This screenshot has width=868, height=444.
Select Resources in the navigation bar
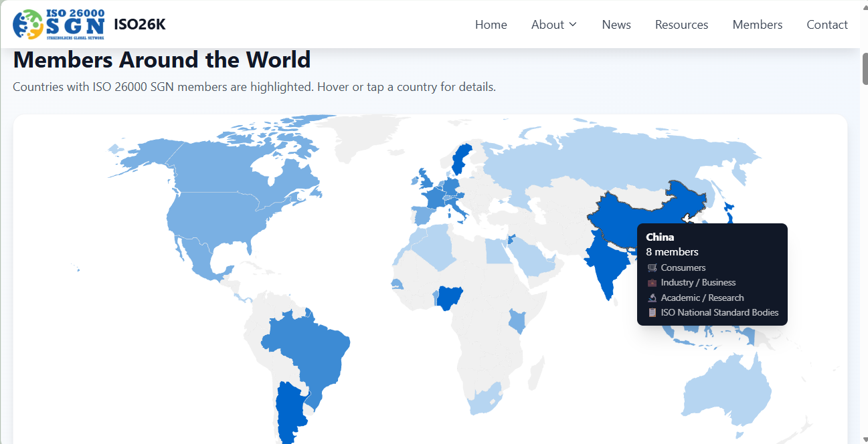681,24
